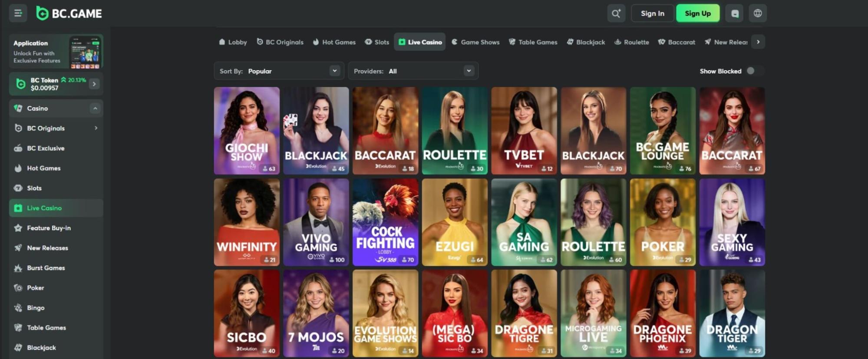Screen dimensions: 868x359
Task: Click the Sign Up button
Action: tap(698, 13)
